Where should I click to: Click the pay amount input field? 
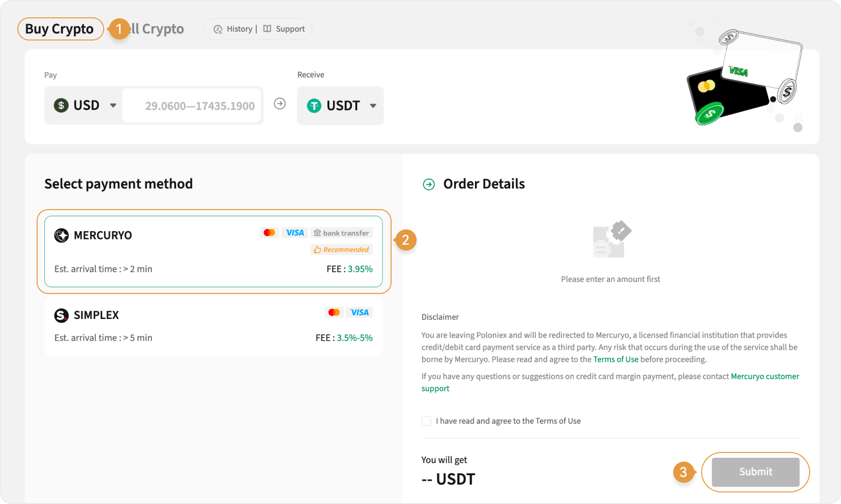(193, 106)
